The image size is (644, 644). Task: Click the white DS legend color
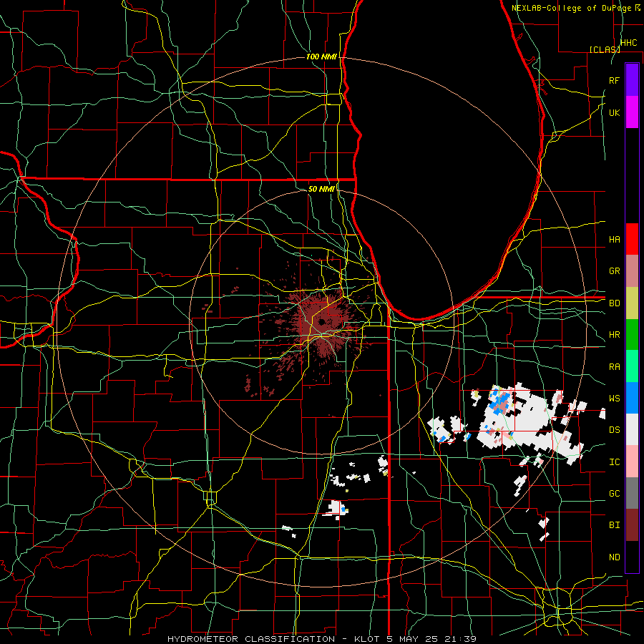632,429
